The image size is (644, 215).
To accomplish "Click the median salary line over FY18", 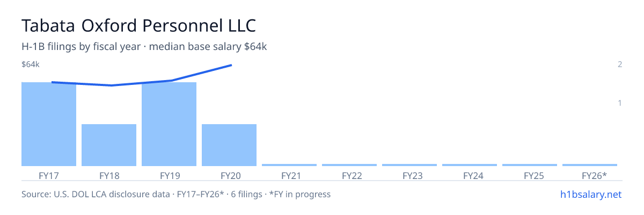I will (x=111, y=85).
